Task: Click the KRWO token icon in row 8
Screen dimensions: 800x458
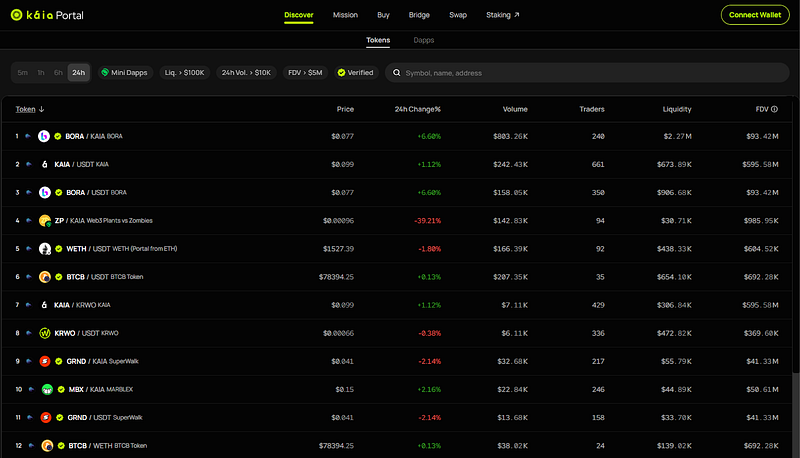Action: click(x=45, y=333)
